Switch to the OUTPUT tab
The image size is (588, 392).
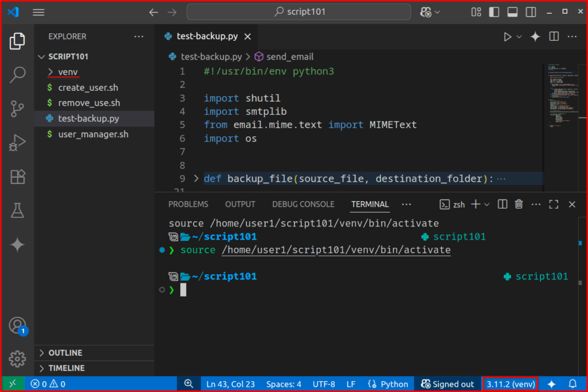click(240, 204)
